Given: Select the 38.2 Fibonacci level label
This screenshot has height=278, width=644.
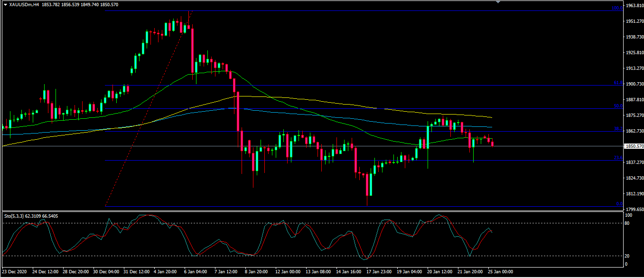Looking at the screenshot, I should 617,129.
